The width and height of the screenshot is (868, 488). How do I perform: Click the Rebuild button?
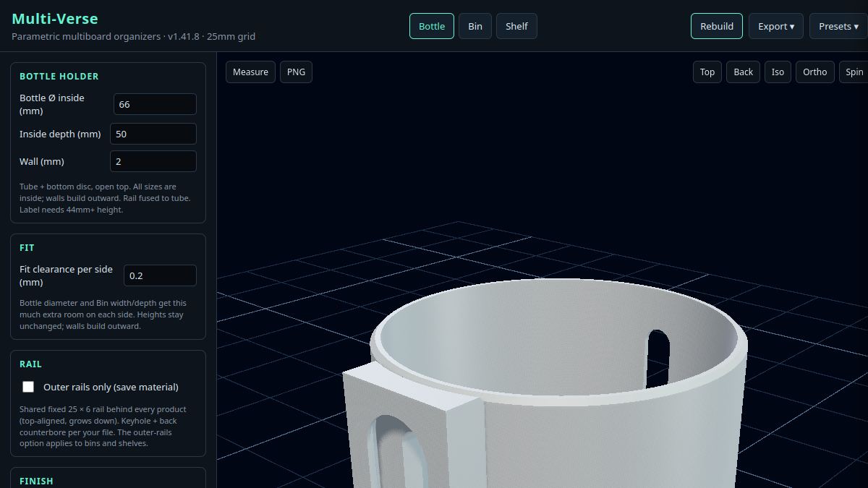717,26
